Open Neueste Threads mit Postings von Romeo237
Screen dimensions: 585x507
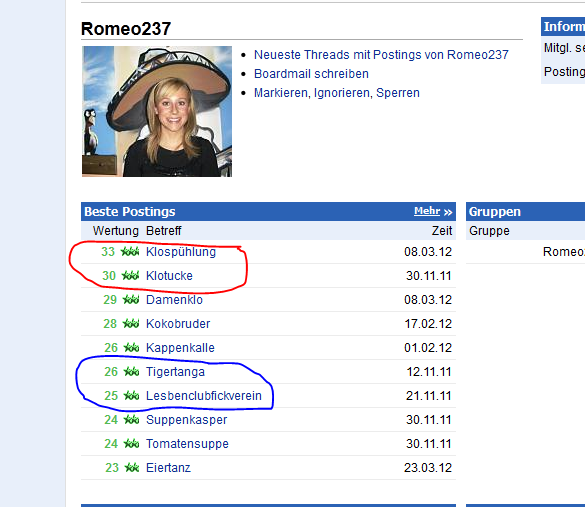tap(381, 55)
